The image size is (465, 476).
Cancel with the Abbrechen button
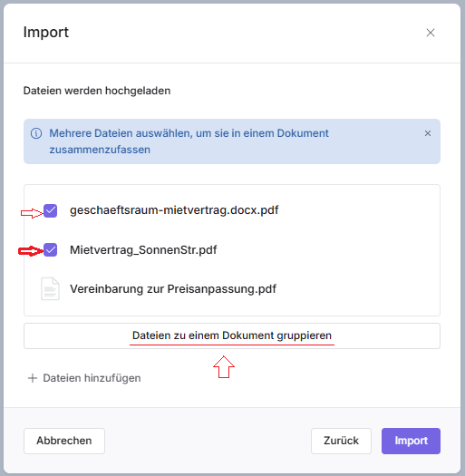click(64, 441)
